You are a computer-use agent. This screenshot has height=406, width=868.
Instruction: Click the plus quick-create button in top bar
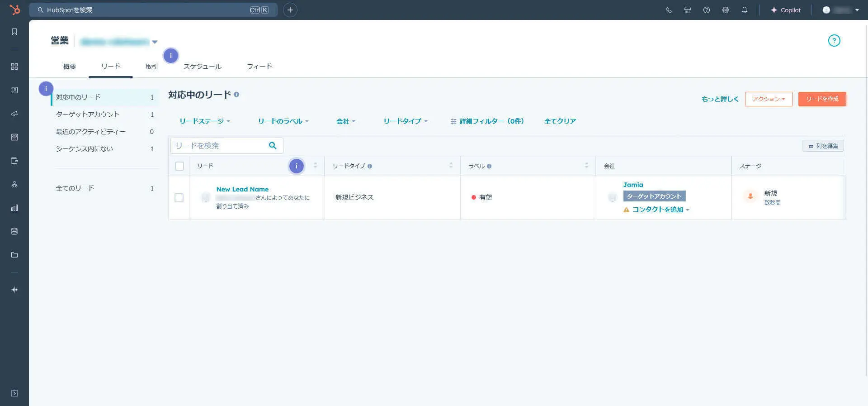click(x=290, y=10)
